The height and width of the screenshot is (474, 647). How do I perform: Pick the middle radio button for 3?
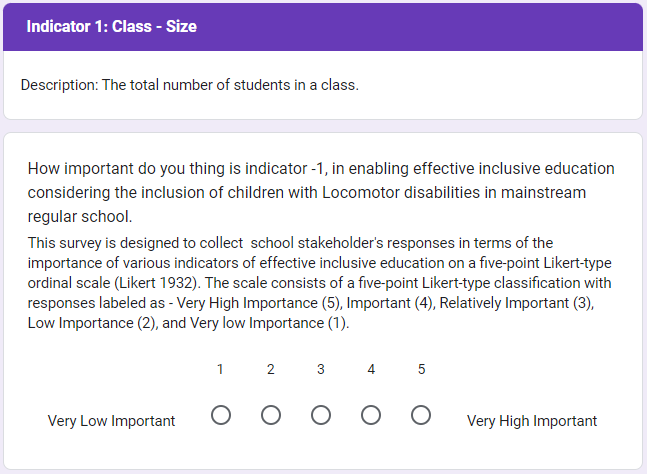point(321,414)
